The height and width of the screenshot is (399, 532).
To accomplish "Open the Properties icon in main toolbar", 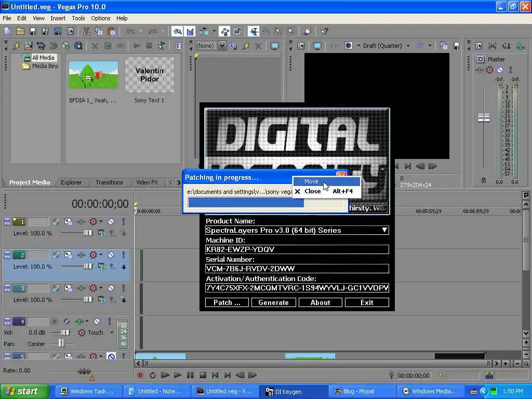I will 70,31.
